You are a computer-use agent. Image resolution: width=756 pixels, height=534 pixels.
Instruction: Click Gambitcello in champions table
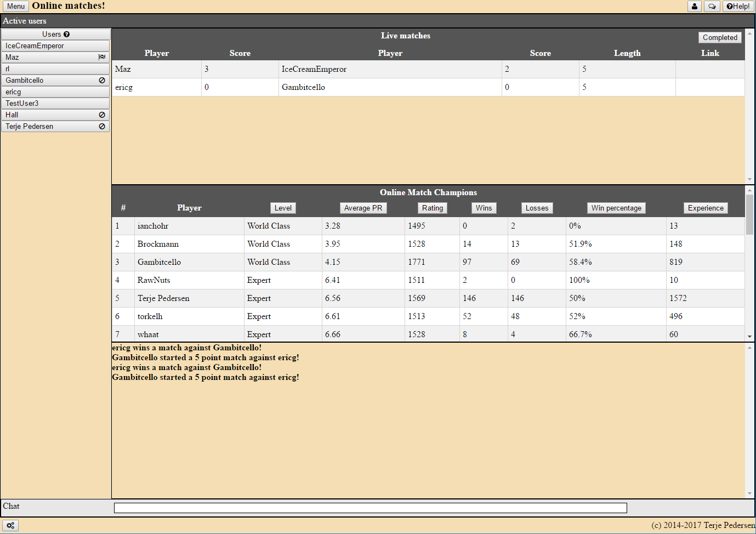click(159, 262)
